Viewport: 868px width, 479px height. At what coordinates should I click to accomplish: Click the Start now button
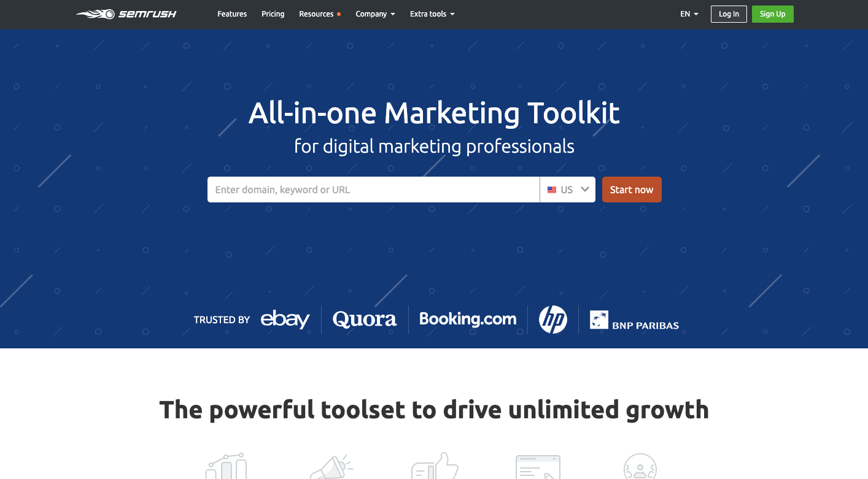632,190
